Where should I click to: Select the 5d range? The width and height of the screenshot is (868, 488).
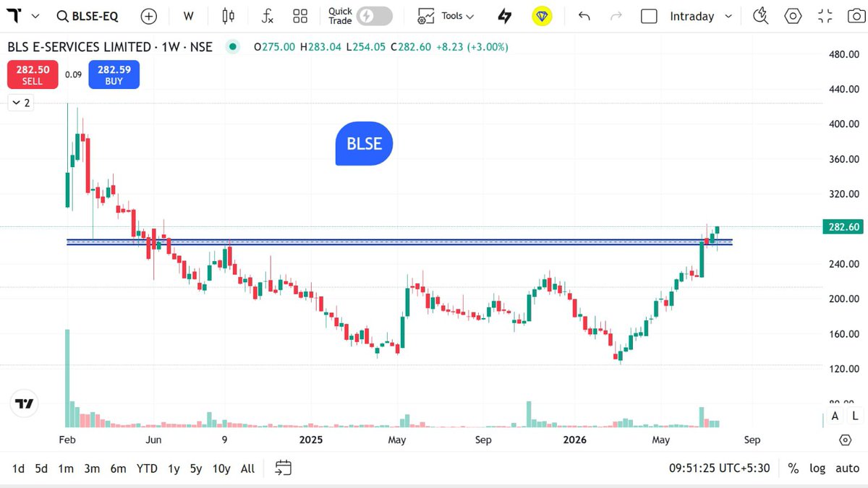41,468
